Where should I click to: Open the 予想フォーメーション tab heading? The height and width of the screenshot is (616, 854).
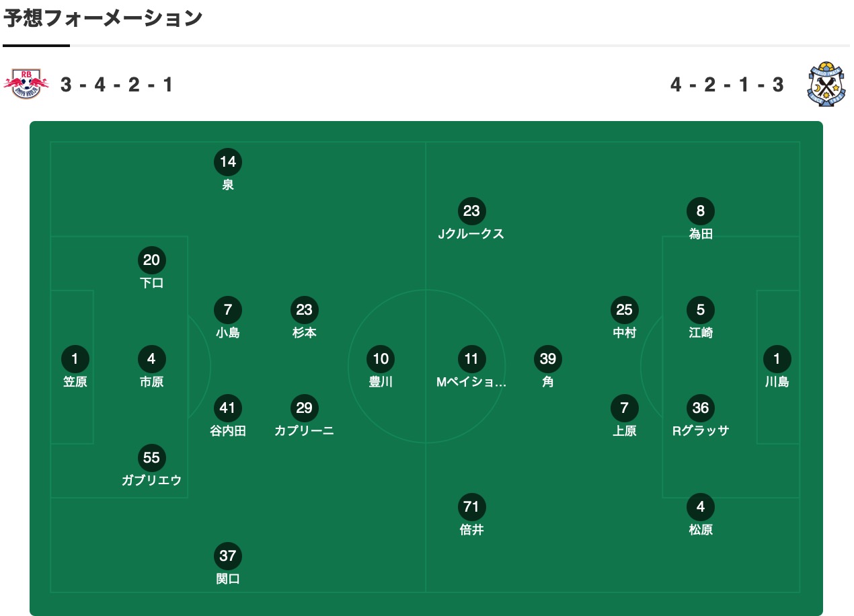104,19
